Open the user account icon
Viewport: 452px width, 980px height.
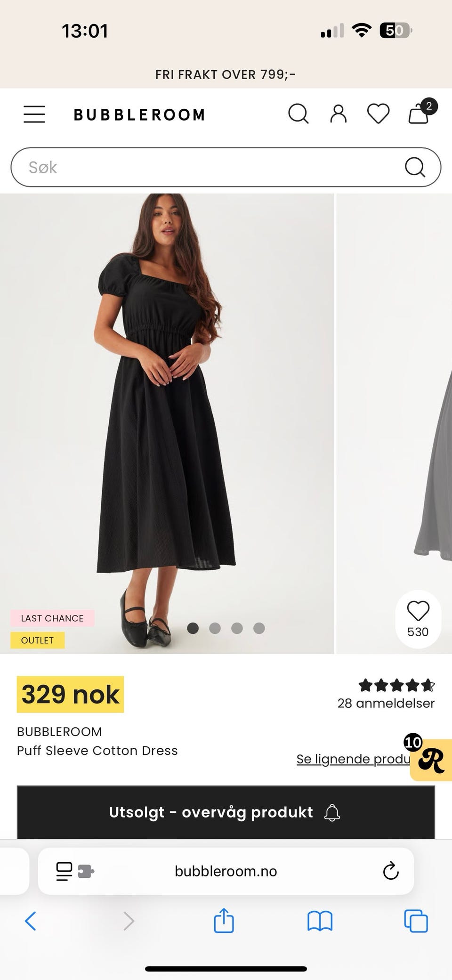point(338,114)
